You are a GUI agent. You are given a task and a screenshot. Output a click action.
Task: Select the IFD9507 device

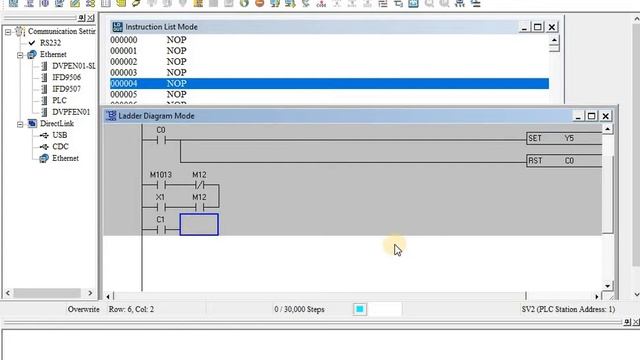[x=67, y=89]
